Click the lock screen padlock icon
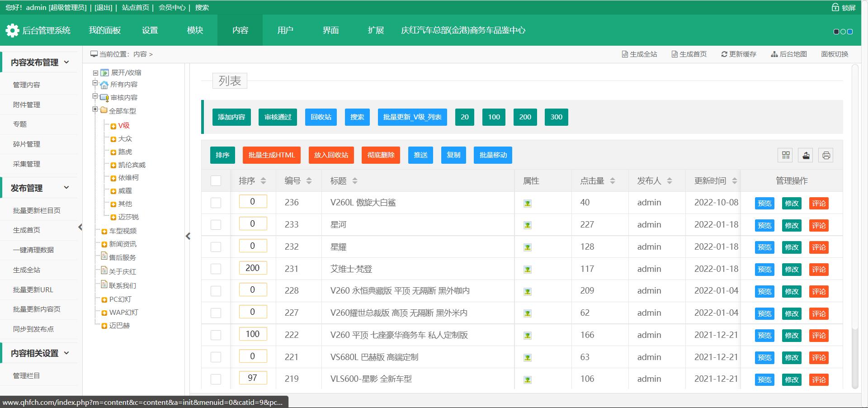Viewport: 868px width, 408px height. (x=835, y=7)
